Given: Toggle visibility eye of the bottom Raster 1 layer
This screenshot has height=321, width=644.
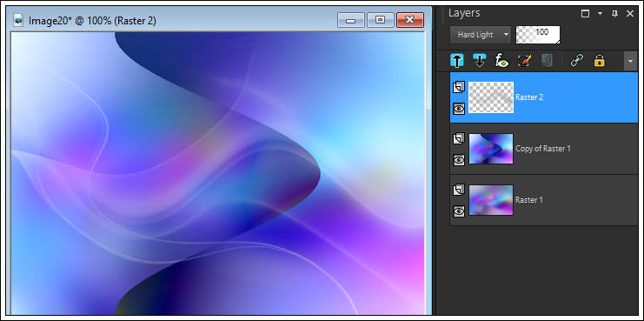Looking at the screenshot, I should point(459,211).
